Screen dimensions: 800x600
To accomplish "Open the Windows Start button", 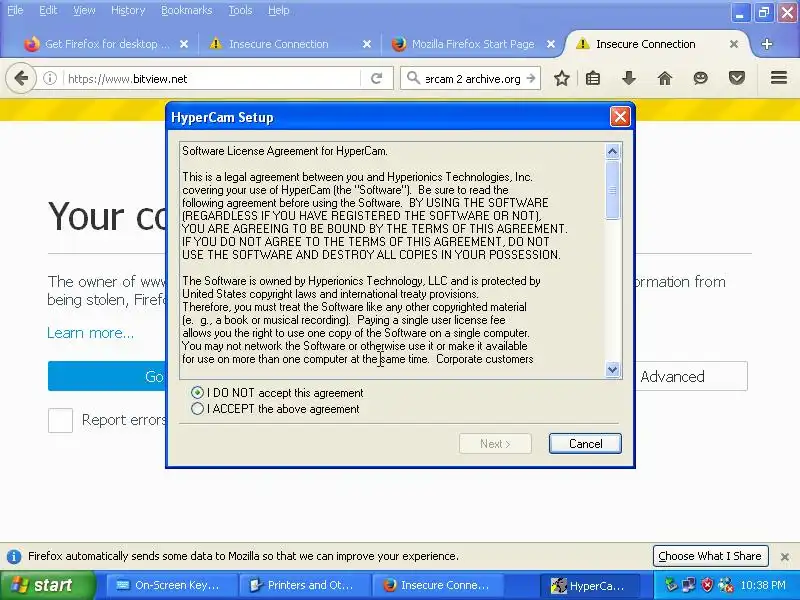I will [x=48, y=585].
